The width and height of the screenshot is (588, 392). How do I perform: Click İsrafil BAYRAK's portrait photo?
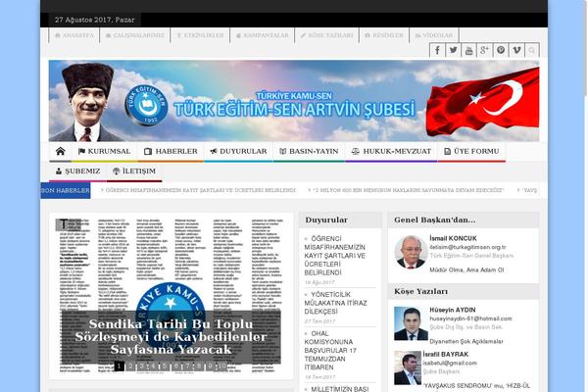coord(408,367)
